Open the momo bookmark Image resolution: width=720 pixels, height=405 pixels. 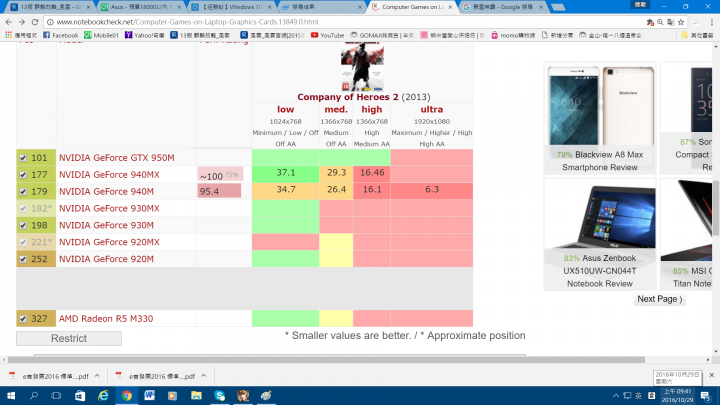pos(513,35)
